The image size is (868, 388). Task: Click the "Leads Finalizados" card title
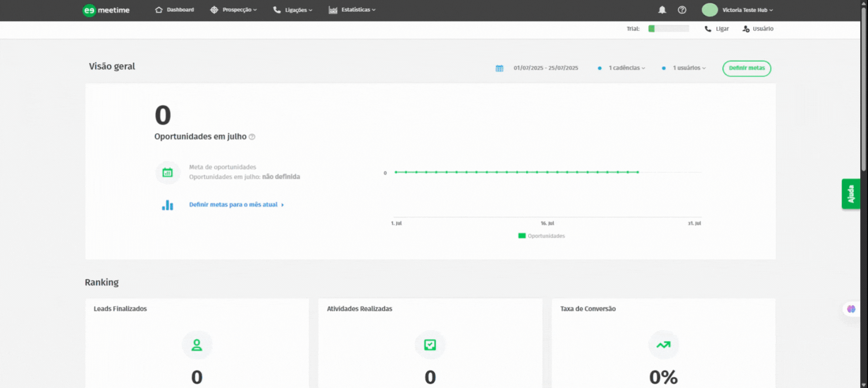(120, 308)
